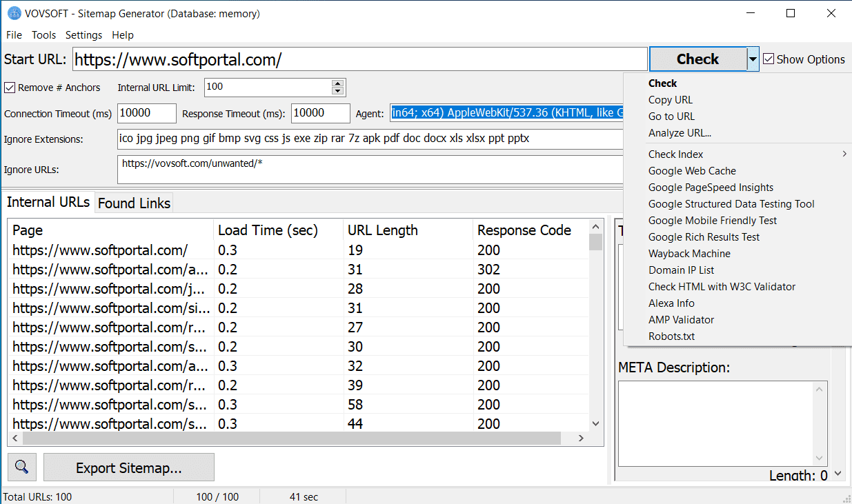Image resolution: width=852 pixels, height=504 pixels.
Task: Click the horizontal scrollbar left arrow
Action: point(16,438)
